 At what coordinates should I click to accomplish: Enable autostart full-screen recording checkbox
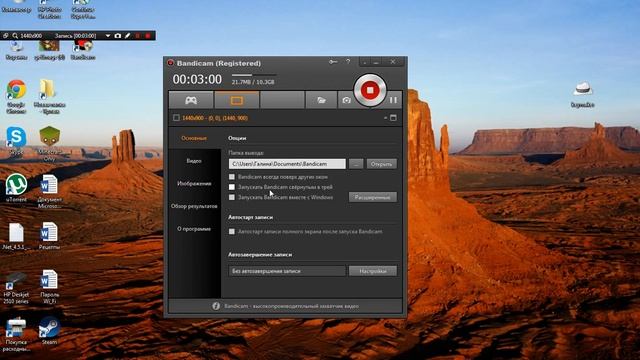pyautogui.click(x=232, y=231)
